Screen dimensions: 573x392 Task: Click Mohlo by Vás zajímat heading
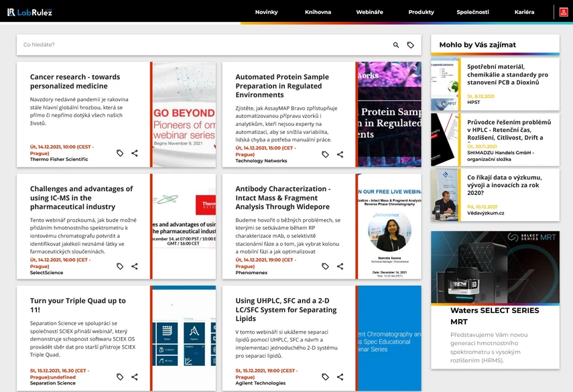(477, 45)
